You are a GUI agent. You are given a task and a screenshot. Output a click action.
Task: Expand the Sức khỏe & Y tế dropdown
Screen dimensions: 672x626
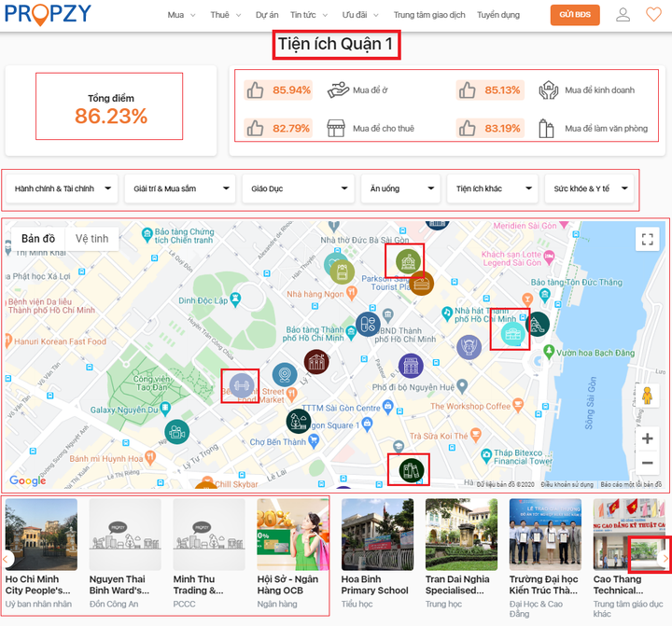(589, 189)
